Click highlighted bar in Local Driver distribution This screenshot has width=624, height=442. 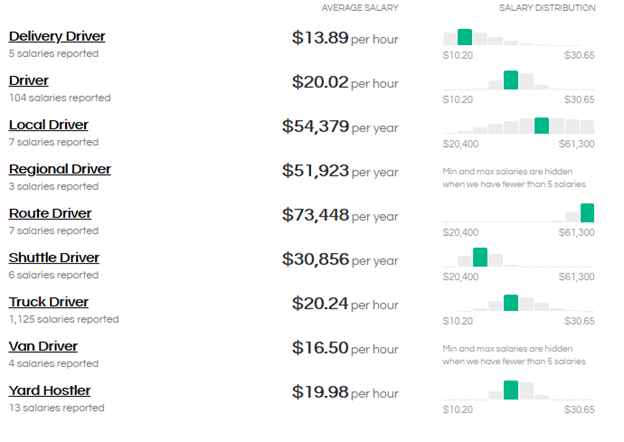click(541, 125)
